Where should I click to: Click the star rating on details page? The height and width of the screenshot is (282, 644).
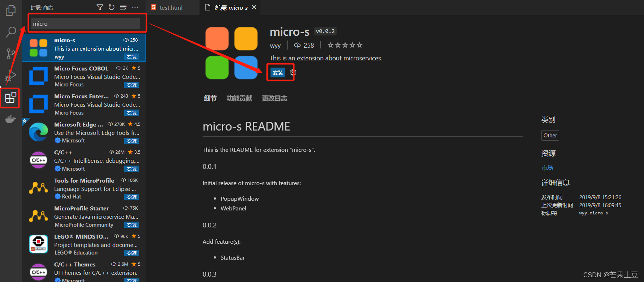[345, 45]
